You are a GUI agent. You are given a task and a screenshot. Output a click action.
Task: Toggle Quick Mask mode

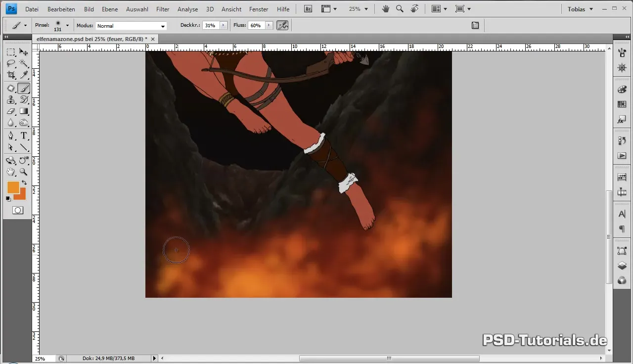click(x=17, y=210)
